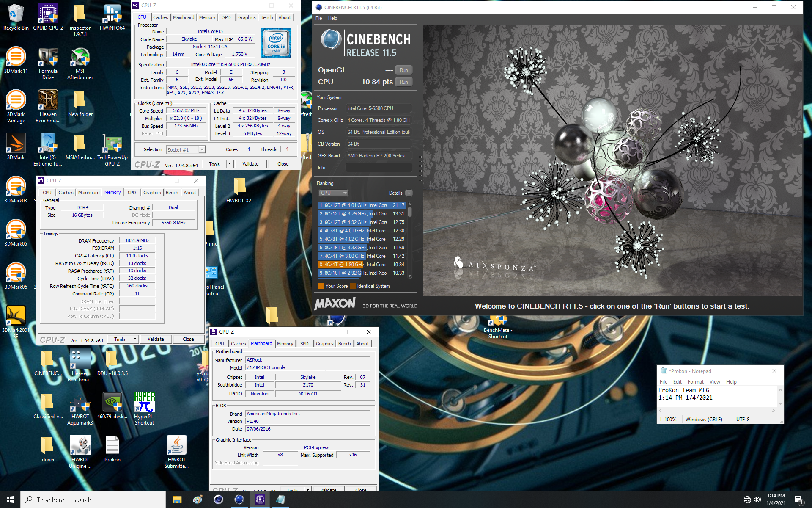Select ranking entry 6C/12T @ 4.01 GHz
Image resolution: width=812 pixels, height=508 pixels.
pyautogui.click(x=362, y=205)
